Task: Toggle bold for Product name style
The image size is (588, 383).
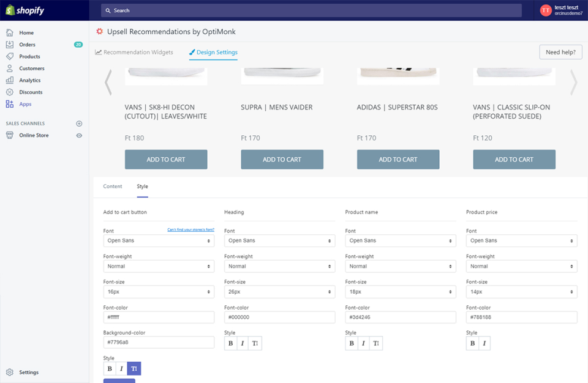Action: pyautogui.click(x=352, y=343)
